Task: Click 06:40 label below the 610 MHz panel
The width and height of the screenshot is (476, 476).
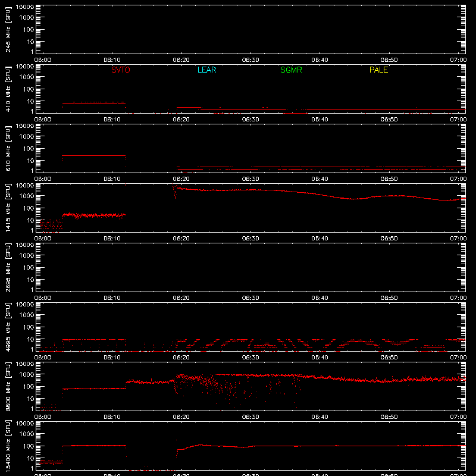Action: [320, 179]
